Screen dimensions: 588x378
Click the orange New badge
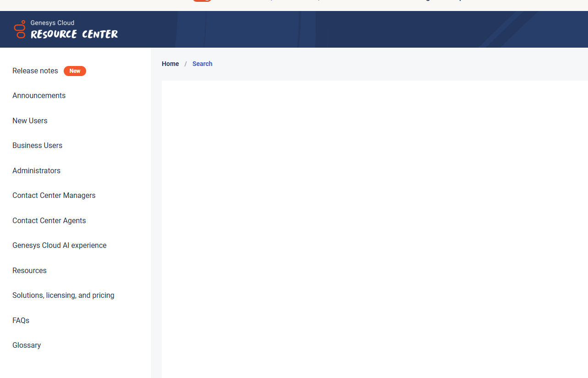75,71
